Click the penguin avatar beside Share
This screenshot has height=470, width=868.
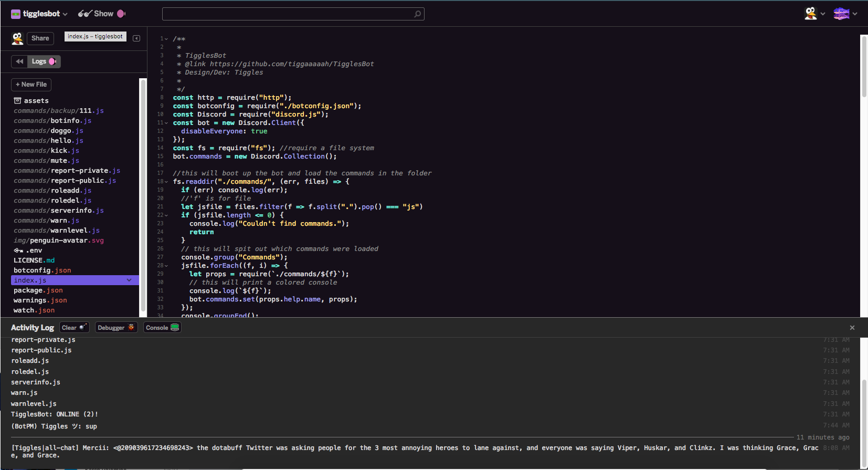coord(17,38)
